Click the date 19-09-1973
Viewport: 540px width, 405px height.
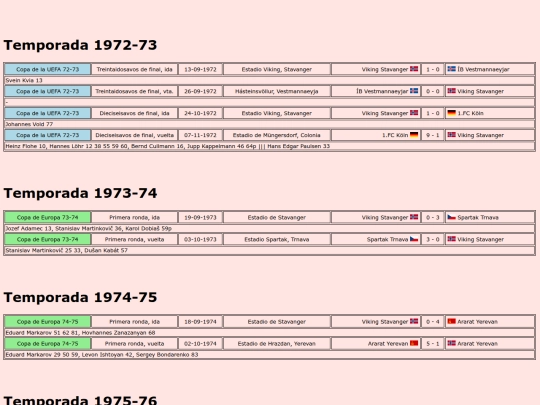(x=200, y=217)
